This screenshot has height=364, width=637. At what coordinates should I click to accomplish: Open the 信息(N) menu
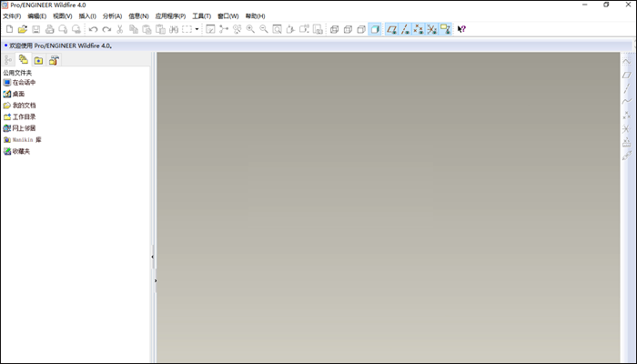coord(138,15)
